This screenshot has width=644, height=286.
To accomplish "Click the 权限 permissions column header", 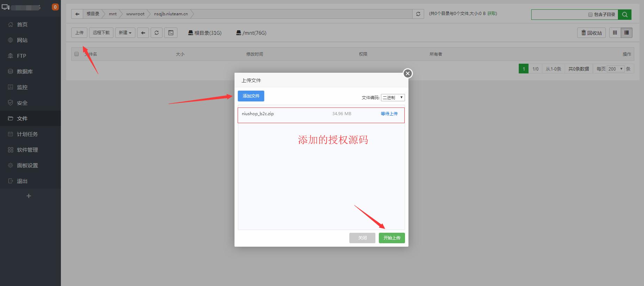I will point(363,54).
